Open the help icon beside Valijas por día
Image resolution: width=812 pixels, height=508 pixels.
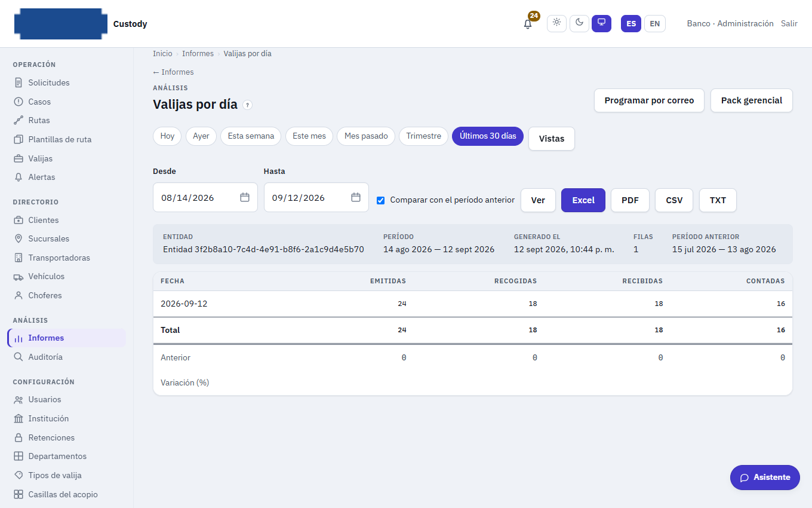248,105
